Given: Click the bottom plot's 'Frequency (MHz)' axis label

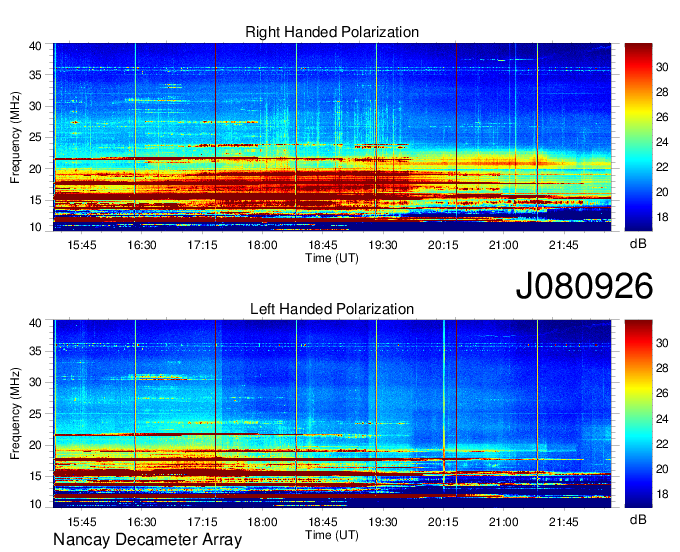Looking at the screenshot, I should tap(15, 414).
